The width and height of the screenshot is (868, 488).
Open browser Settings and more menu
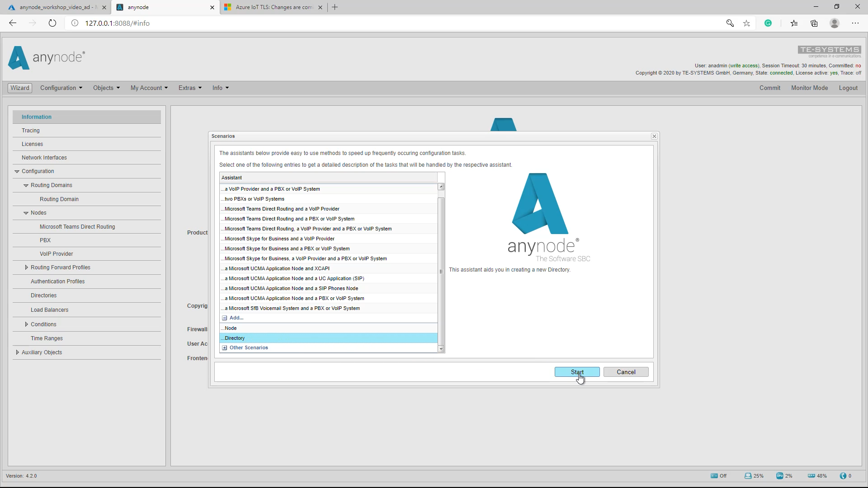pos(855,23)
